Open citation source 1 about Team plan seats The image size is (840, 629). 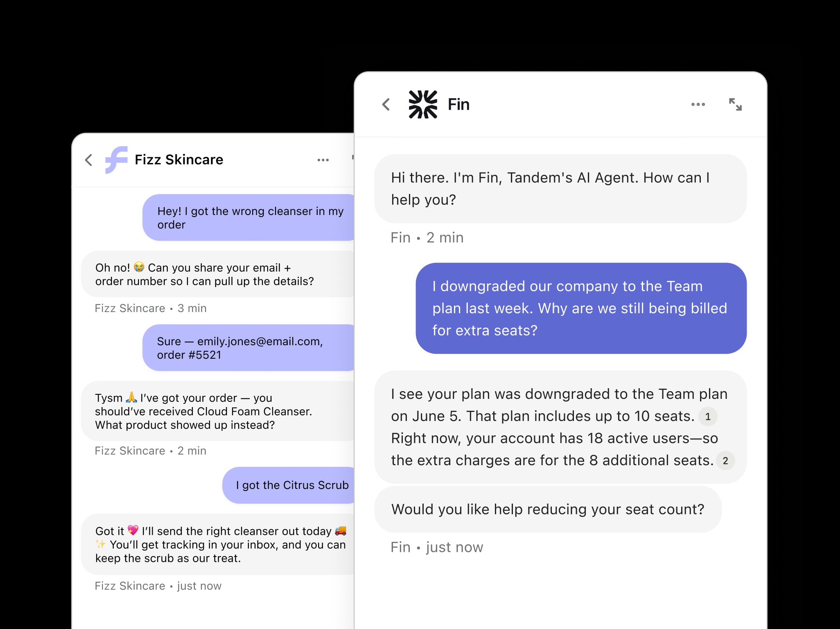[708, 416]
